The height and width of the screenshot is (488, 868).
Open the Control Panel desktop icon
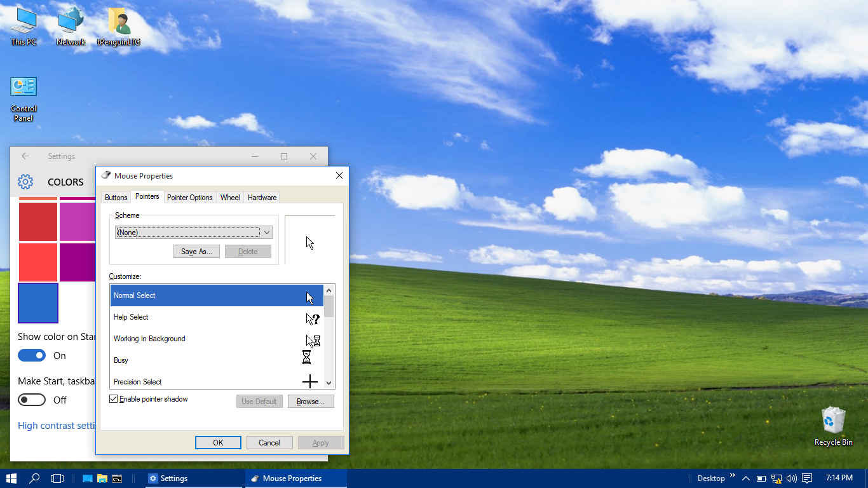24,98
